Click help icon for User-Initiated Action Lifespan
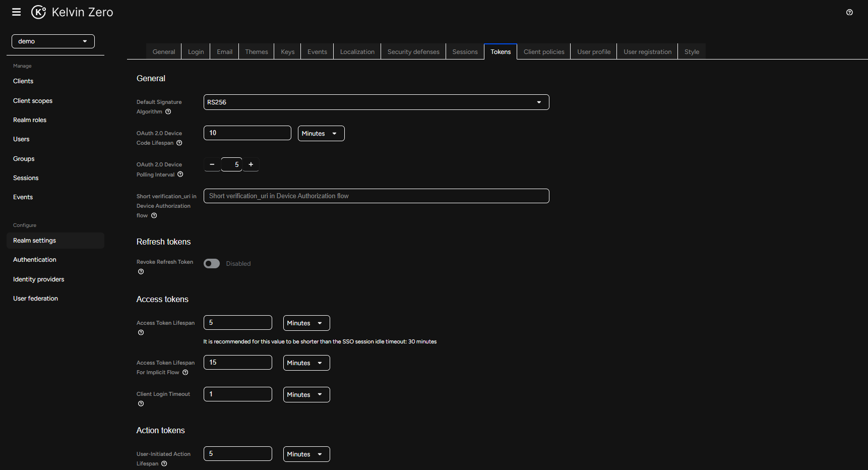868x470 pixels. 164,463
